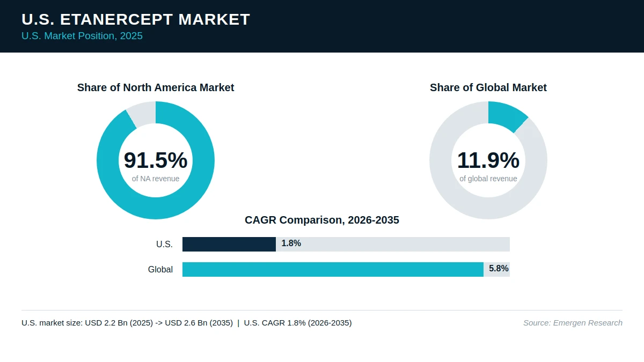Image resolution: width=644 pixels, height=362 pixels.
Task: Click the U.S. market size footnote text
Action: [x=187, y=323]
